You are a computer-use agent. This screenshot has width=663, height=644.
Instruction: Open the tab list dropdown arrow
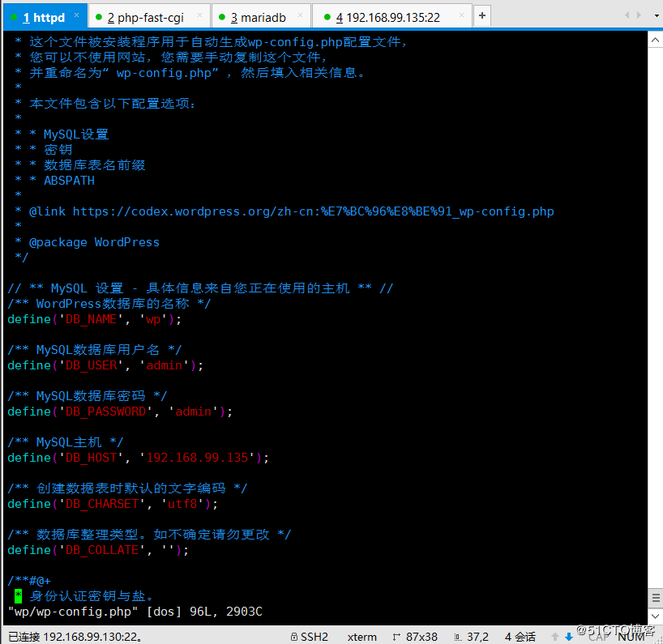tap(654, 15)
